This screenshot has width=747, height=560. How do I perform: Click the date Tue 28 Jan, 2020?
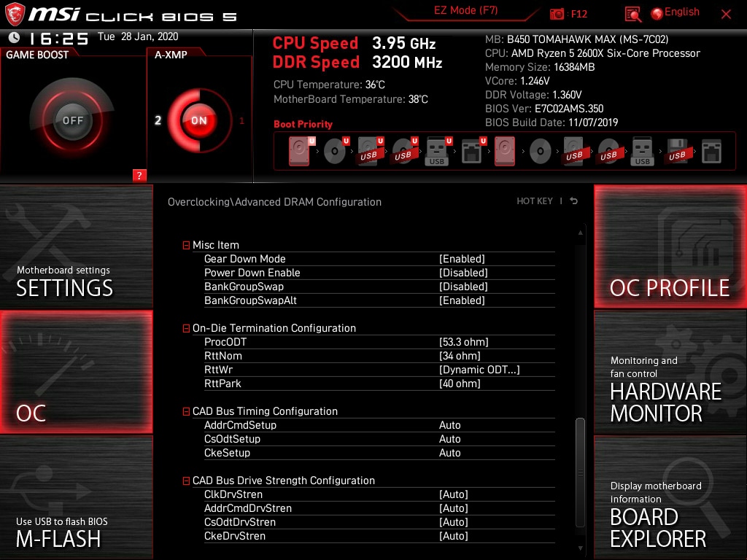click(138, 36)
